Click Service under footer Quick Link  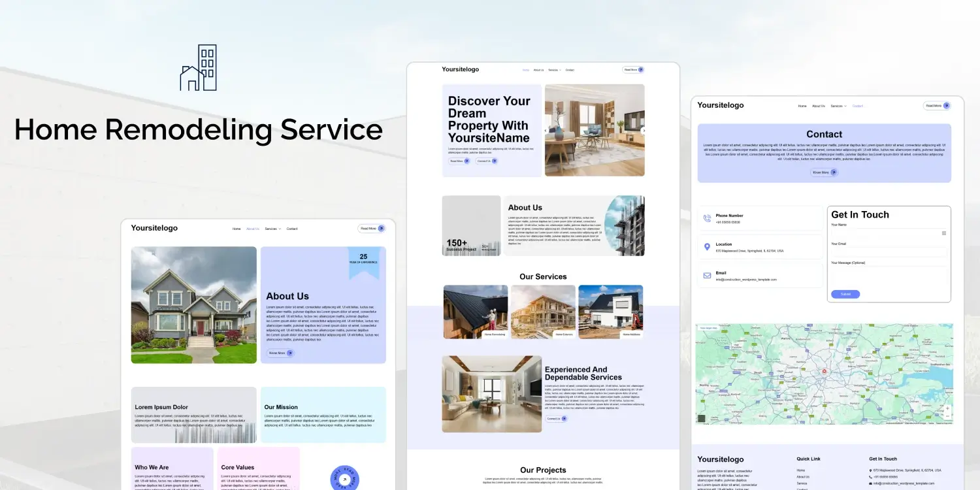tap(802, 483)
